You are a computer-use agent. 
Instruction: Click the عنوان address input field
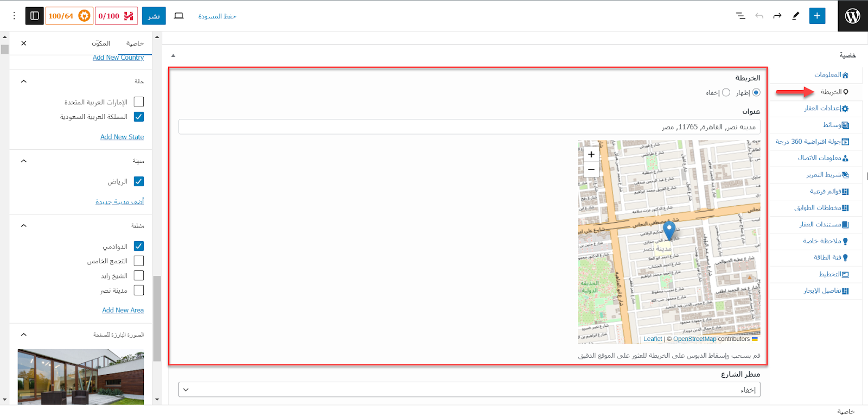coord(469,127)
